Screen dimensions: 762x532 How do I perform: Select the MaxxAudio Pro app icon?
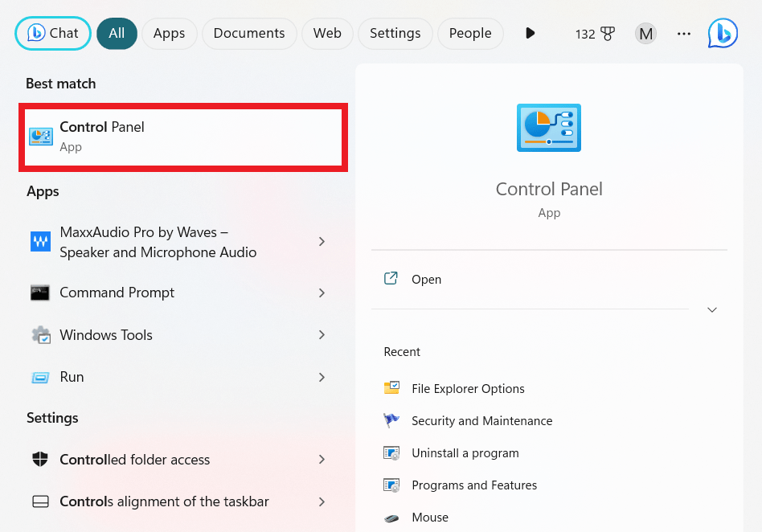click(39, 242)
